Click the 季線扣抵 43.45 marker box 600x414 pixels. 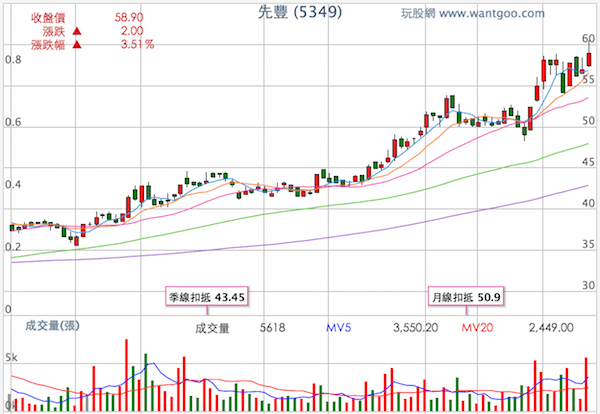click(x=207, y=297)
